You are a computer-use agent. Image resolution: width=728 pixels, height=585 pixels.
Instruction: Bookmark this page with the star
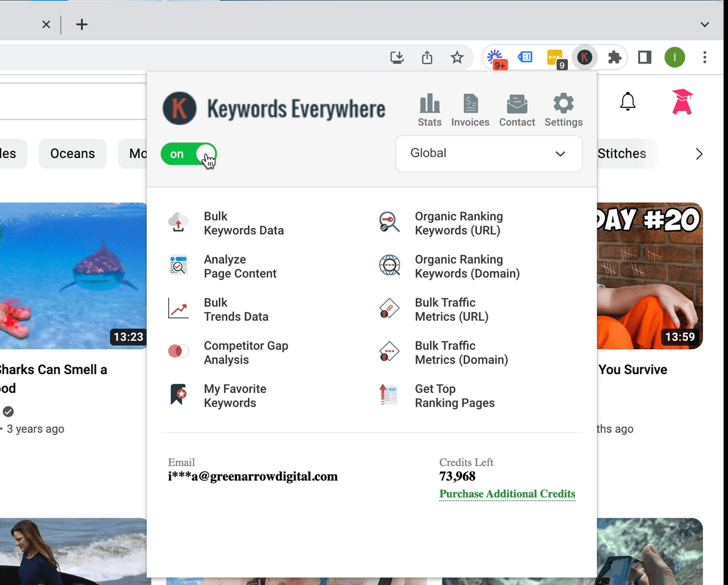click(458, 57)
